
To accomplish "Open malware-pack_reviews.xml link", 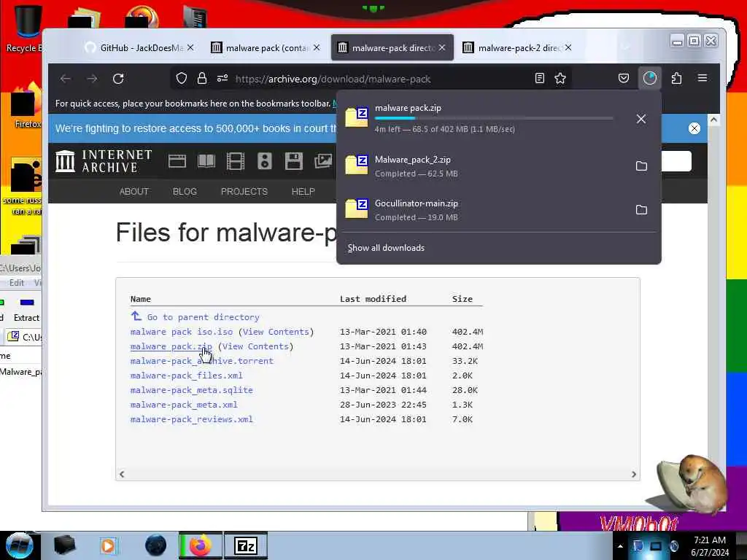I will click(x=192, y=419).
